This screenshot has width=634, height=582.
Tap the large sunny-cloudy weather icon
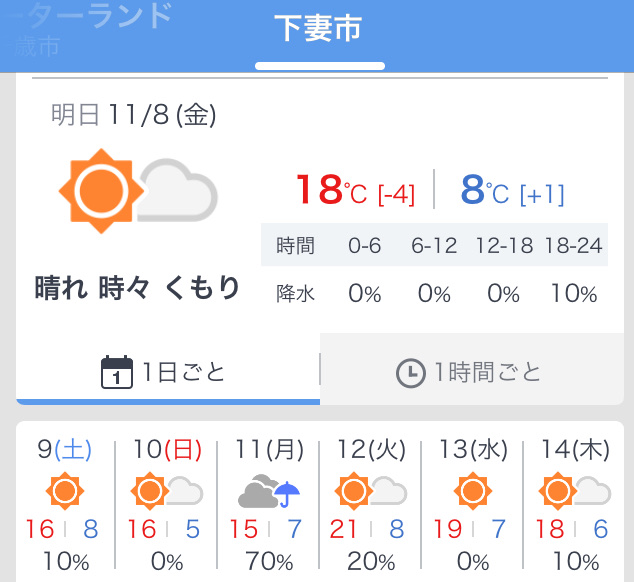[x=138, y=191]
